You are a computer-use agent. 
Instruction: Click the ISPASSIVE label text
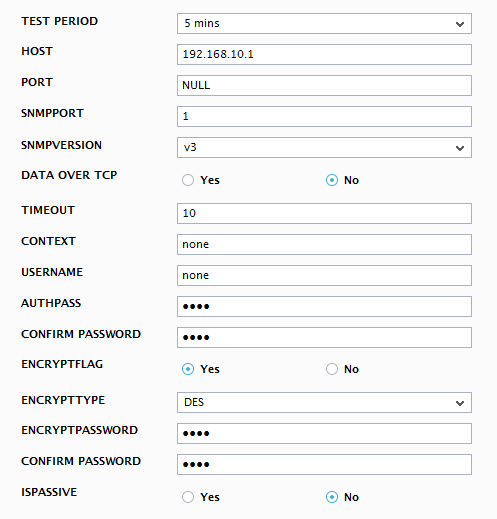click(x=49, y=492)
